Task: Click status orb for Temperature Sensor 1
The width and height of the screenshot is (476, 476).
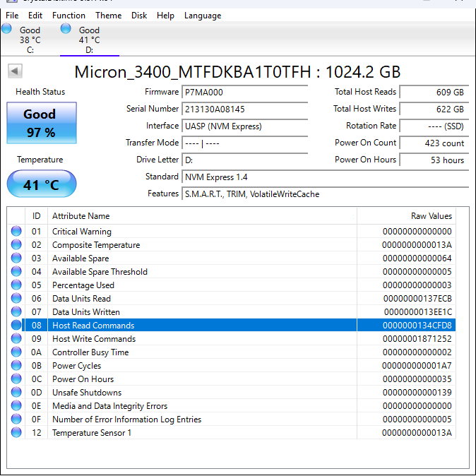Action: pyautogui.click(x=16, y=432)
